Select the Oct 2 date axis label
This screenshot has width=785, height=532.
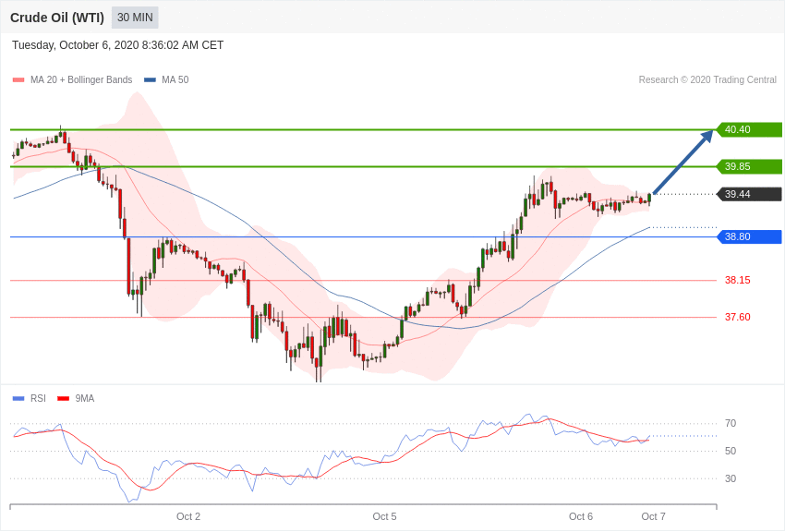pyautogui.click(x=188, y=516)
